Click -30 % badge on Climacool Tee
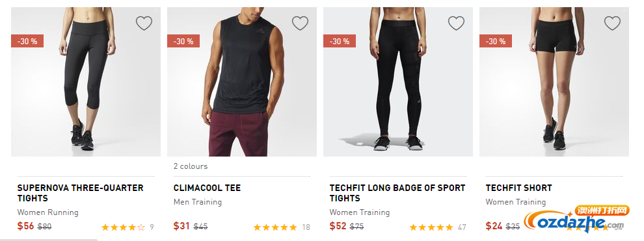Image resolution: width=644 pixels, height=241 pixels. point(183,41)
